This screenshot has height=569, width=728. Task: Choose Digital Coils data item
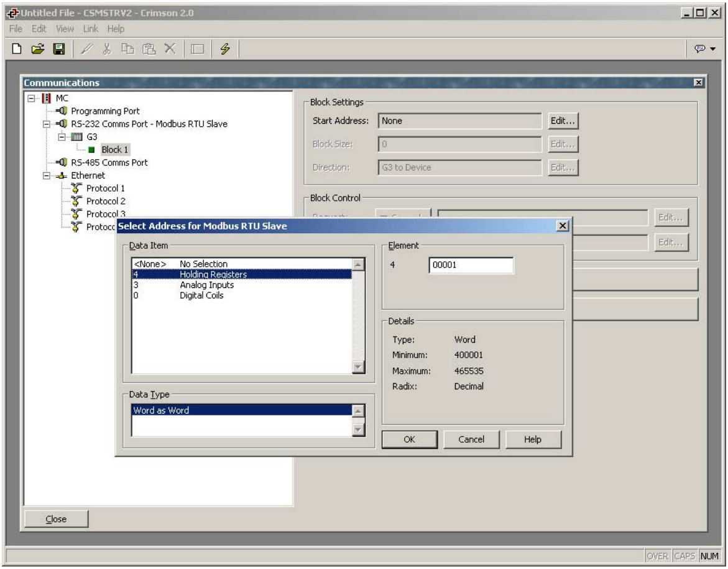(242, 295)
